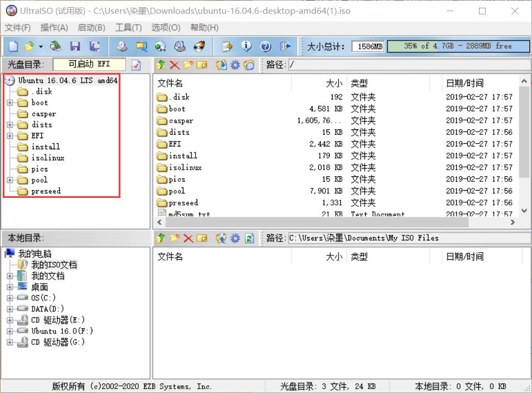The width and height of the screenshot is (532, 393).
Task: Expand the dists folder in the disc tree
Action: (x=10, y=125)
